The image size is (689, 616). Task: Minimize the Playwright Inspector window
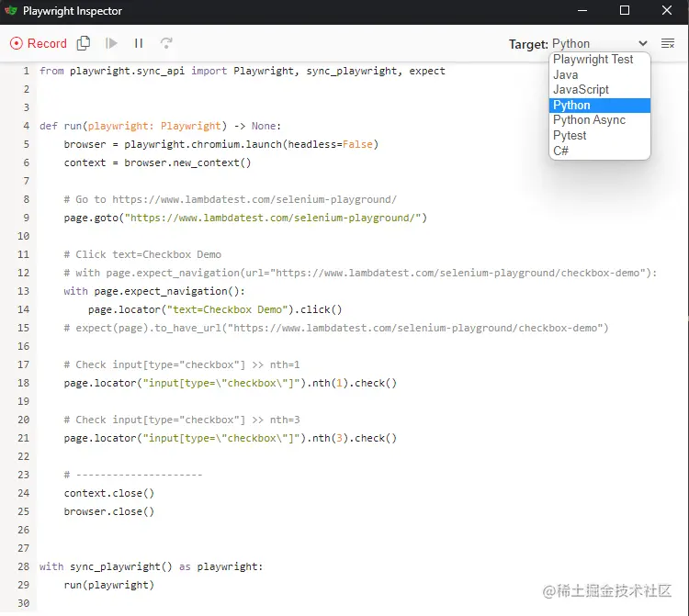(582, 10)
